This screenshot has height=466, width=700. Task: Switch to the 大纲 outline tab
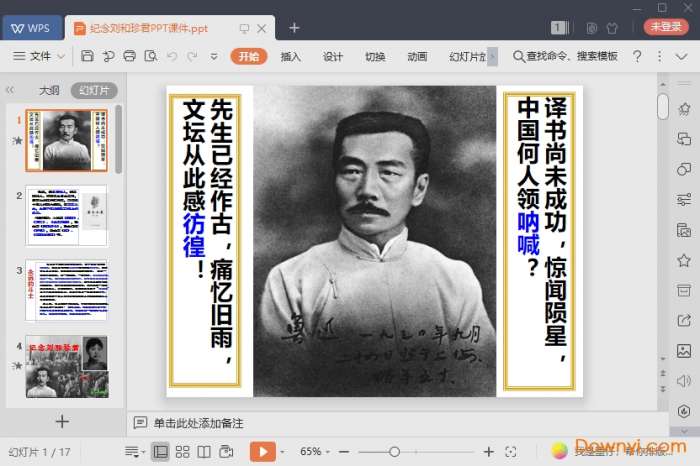click(49, 90)
